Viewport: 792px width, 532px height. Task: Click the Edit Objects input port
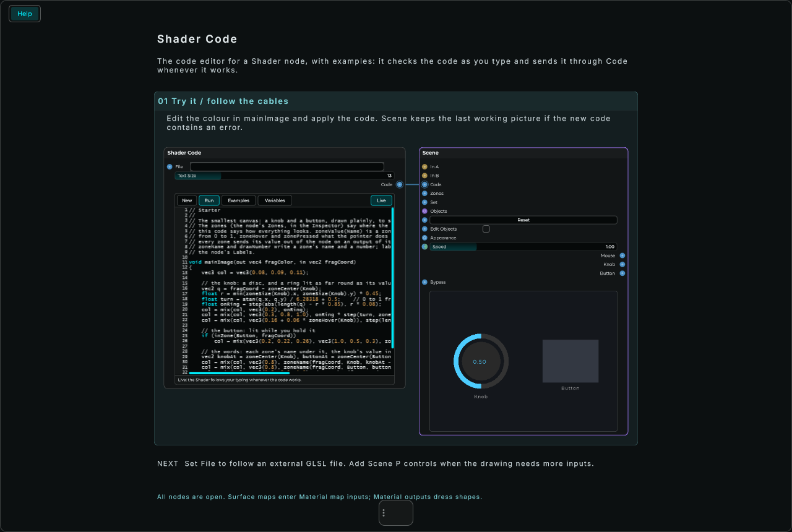click(424, 229)
